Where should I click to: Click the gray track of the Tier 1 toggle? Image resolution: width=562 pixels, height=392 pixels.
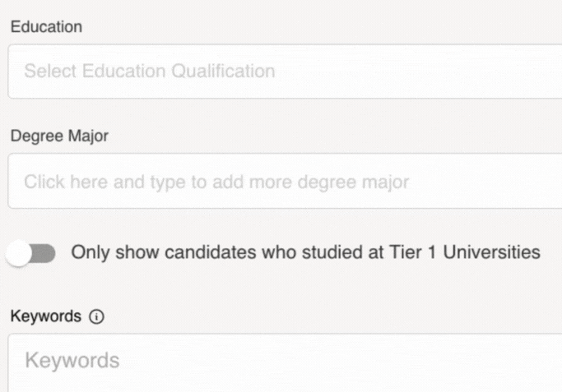(x=45, y=253)
